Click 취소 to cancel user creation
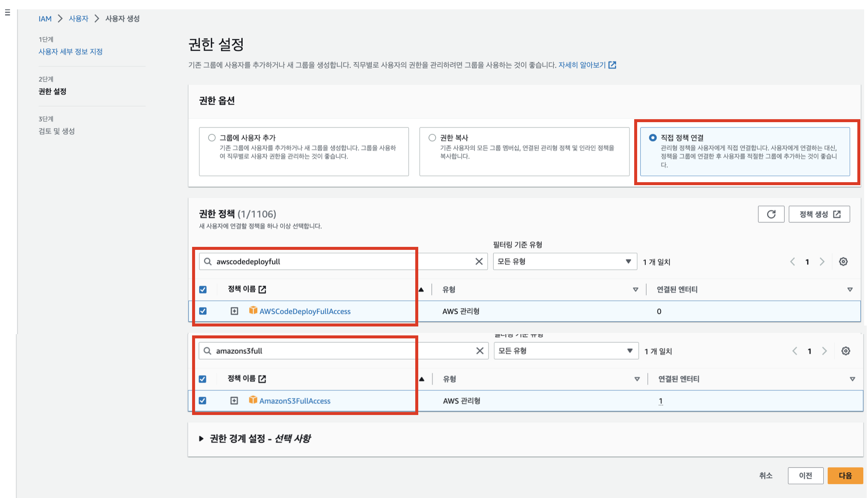 click(x=765, y=475)
